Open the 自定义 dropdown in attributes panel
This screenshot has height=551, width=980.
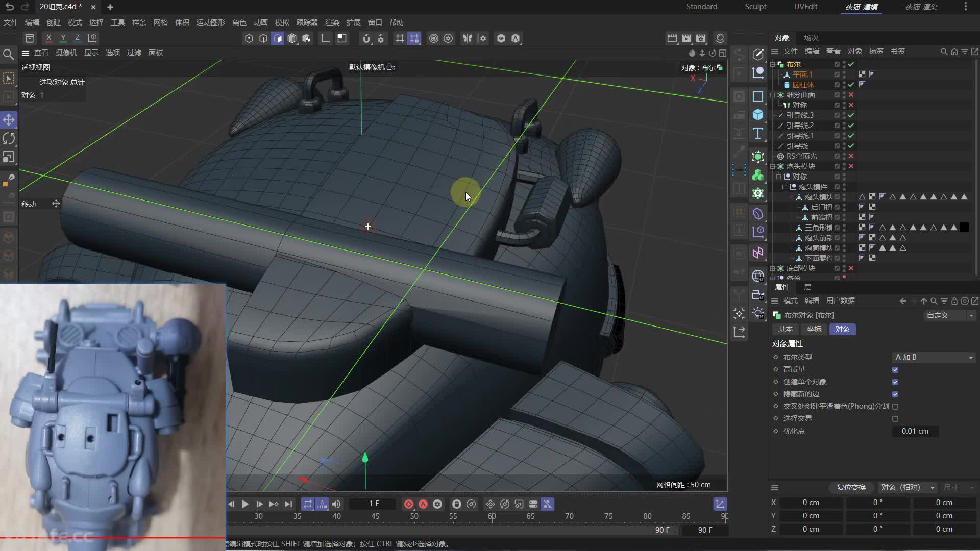[x=950, y=315]
